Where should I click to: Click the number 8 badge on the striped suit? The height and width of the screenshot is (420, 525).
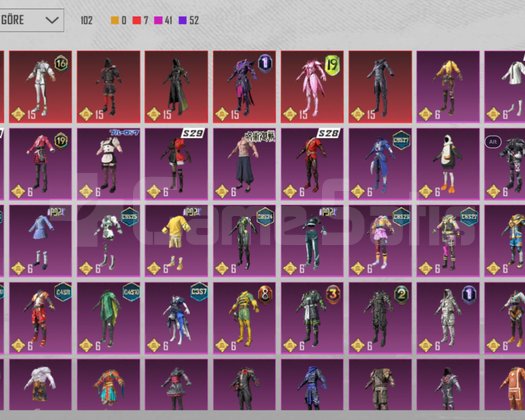tap(265, 295)
